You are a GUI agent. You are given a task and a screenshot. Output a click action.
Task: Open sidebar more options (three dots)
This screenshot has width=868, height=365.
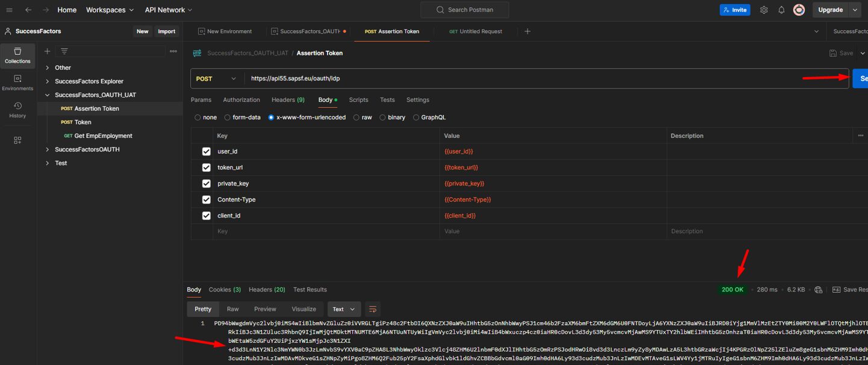(x=173, y=51)
